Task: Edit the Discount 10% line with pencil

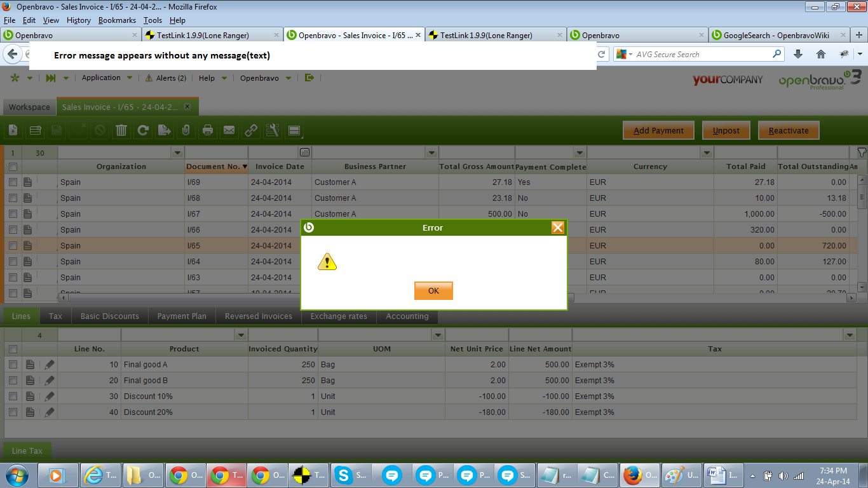Action: point(50,396)
